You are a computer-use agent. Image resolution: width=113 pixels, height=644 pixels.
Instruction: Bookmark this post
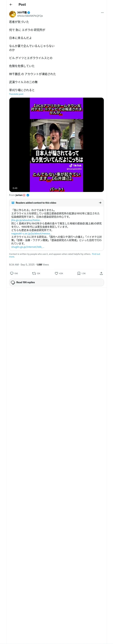[79, 273]
